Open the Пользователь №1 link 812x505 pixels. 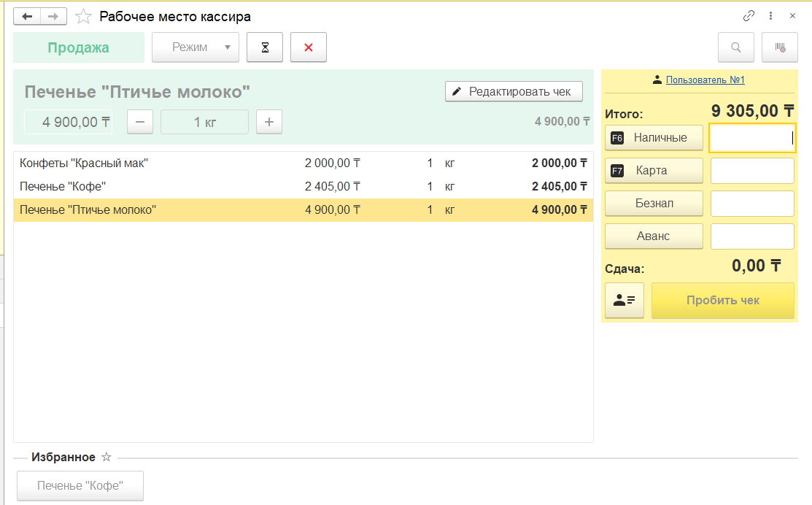[x=705, y=80]
